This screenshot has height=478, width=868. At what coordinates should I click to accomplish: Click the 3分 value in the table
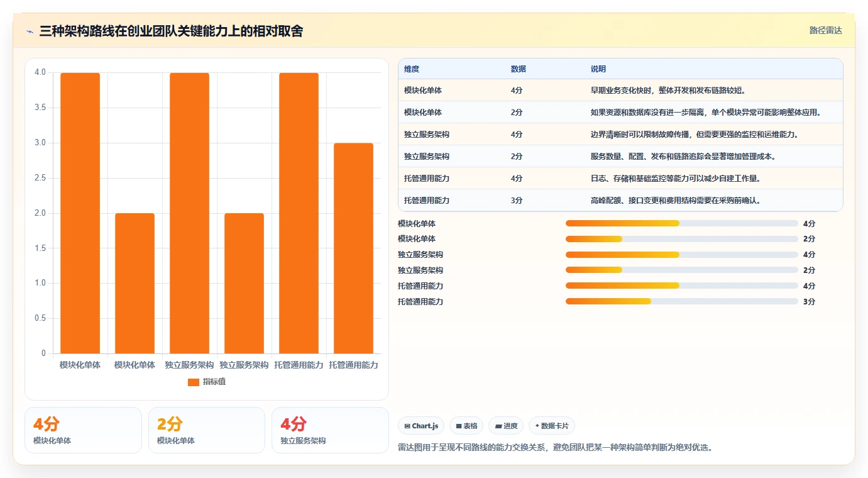[x=517, y=201]
